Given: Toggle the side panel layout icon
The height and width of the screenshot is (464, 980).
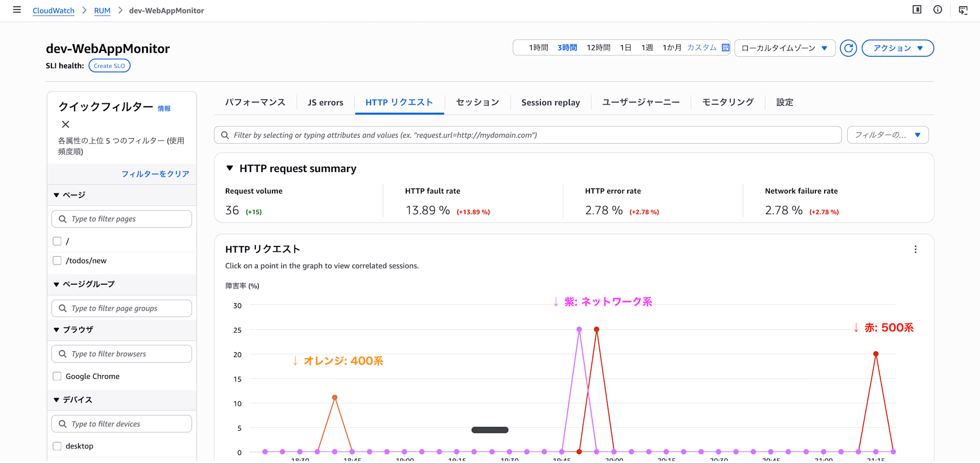Looking at the screenshot, I should point(917,10).
